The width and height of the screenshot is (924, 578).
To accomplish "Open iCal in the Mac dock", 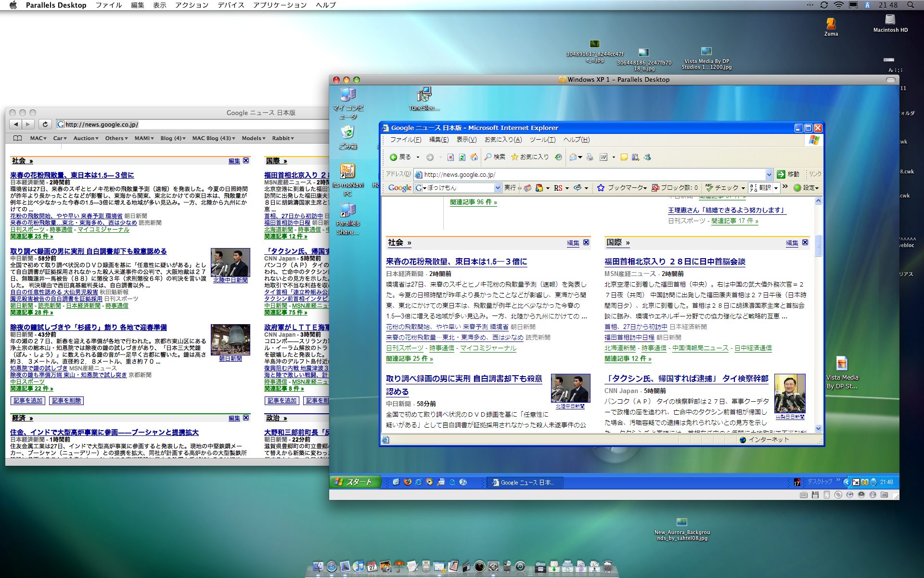I will (372, 566).
